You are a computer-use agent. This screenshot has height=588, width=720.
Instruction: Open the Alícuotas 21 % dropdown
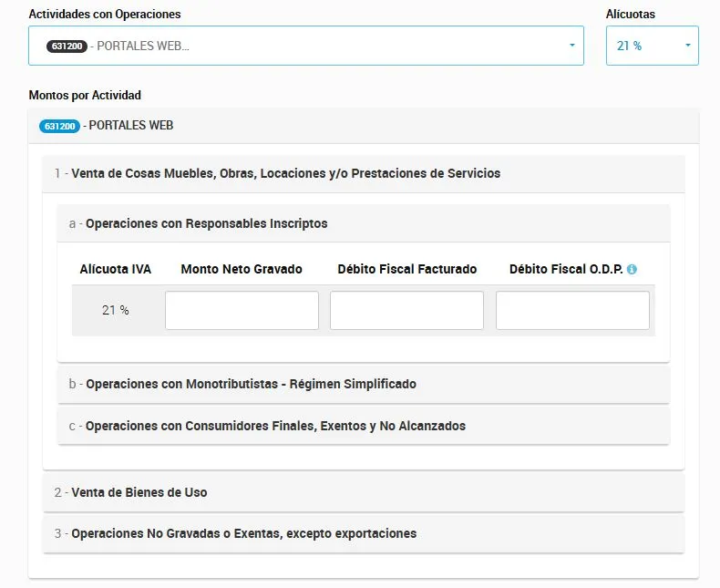(x=652, y=46)
